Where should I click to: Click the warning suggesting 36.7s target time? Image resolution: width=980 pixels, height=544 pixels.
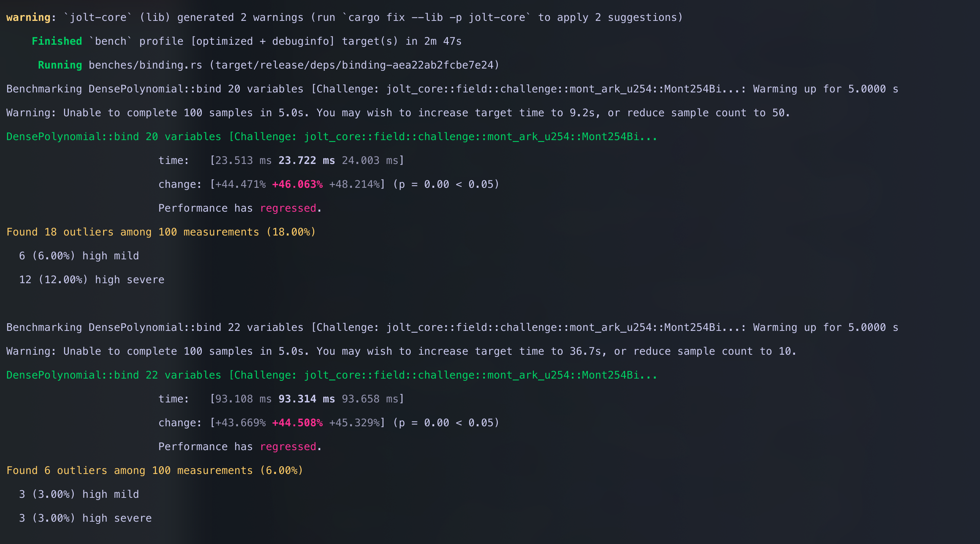(x=401, y=351)
